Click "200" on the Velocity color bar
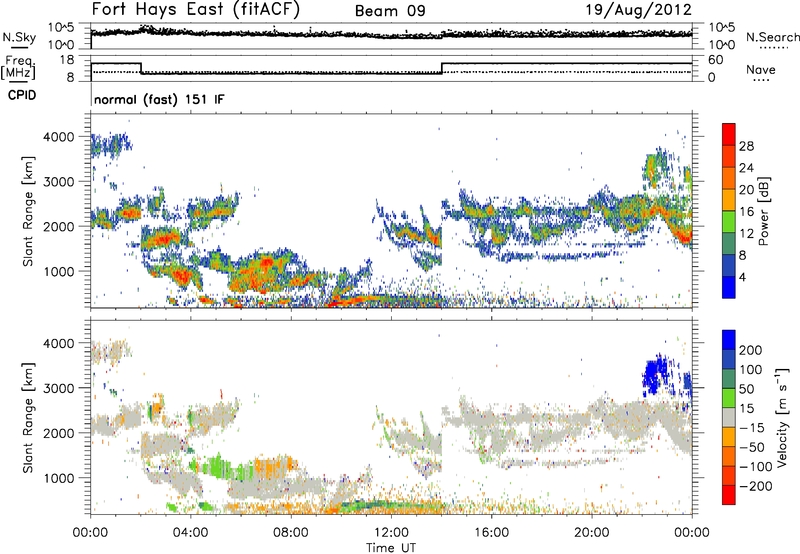The width and height of the screenshot is (800, 554). click(751, 350)
